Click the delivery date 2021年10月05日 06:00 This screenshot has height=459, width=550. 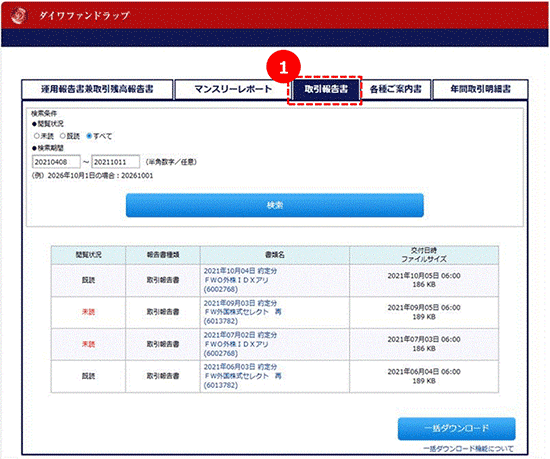[x=424, y=276]
